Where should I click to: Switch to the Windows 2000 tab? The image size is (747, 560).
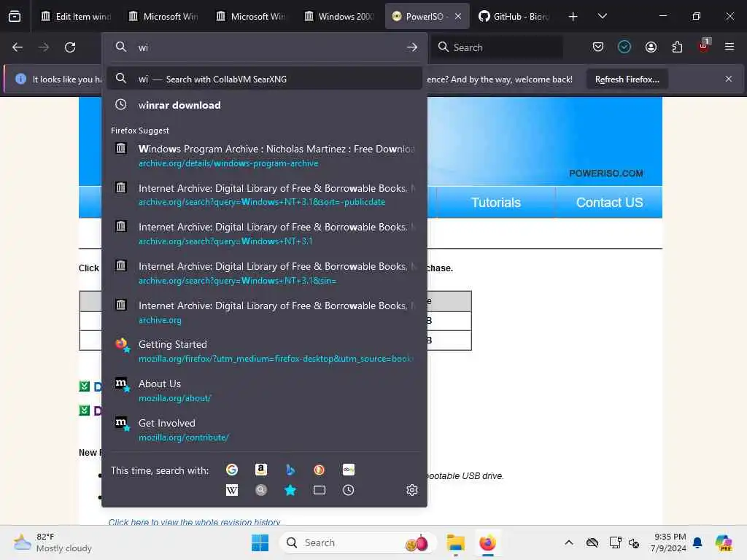(338, 16)
